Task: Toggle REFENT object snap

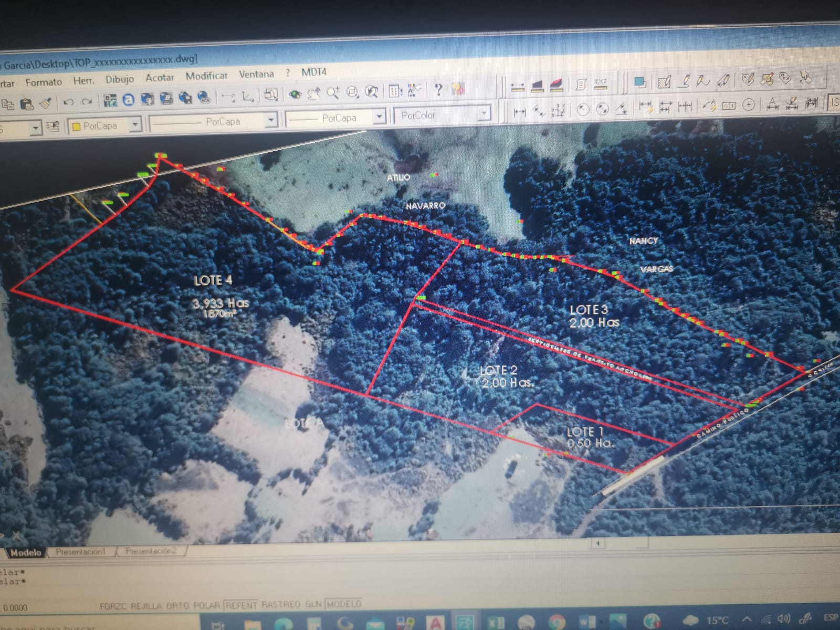Action: click(240, 605)
